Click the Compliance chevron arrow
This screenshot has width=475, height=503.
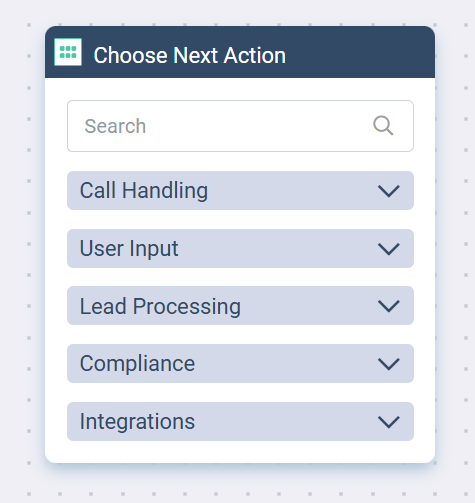pyautogui.click(x=389, y=364)
